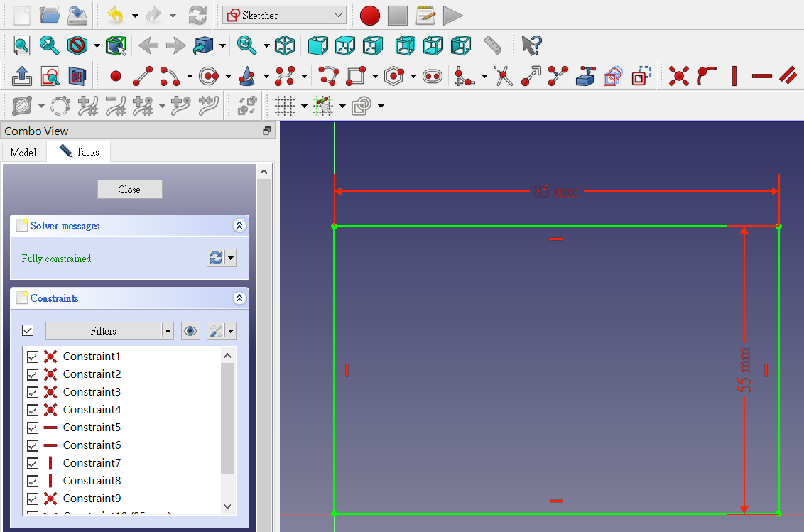This screenshot has width=804, height=532.
Task: Apply the Parallel constraint from toolbar
Action: point(788,77)
